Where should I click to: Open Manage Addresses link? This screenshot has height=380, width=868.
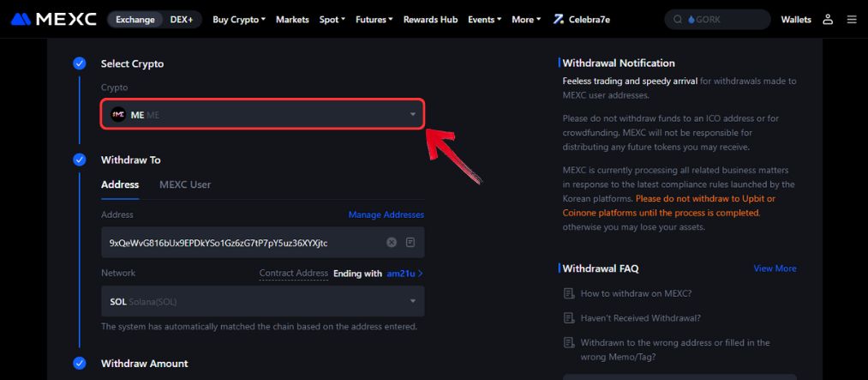(386, 214)
